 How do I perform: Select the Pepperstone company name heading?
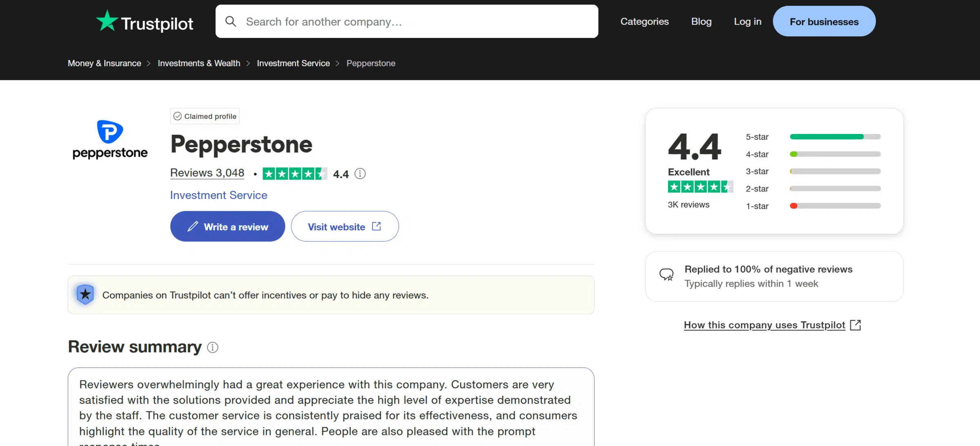(241, 144)
